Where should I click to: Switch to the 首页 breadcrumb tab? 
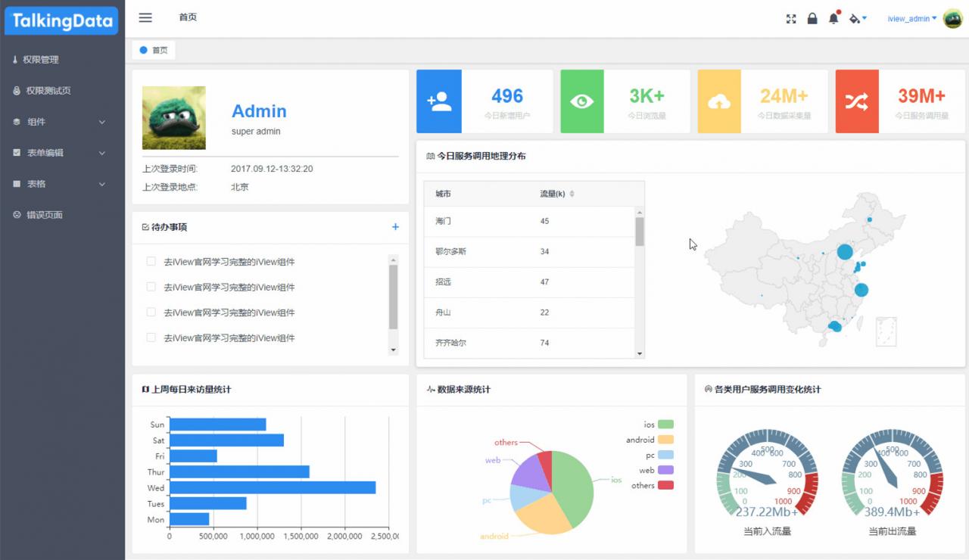point(154,48)
